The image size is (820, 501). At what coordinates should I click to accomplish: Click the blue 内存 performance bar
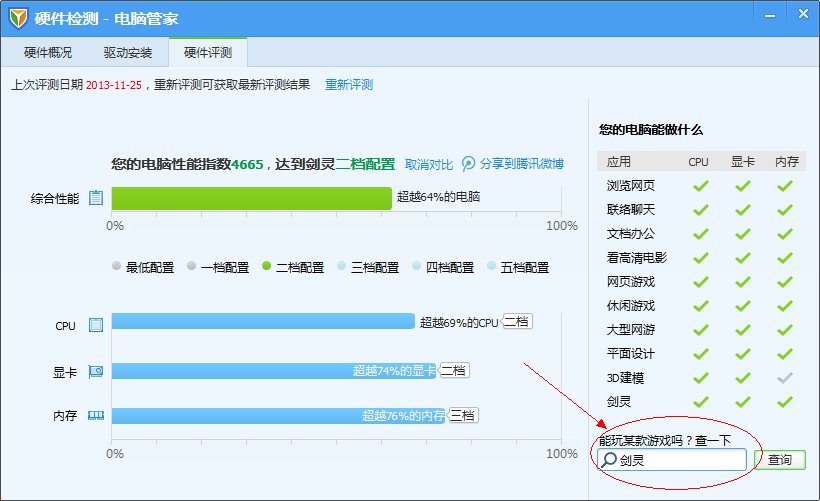(278, 416)
